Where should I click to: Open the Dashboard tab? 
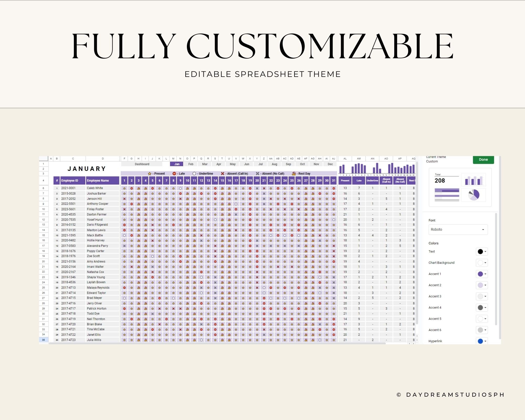(142, 164)
